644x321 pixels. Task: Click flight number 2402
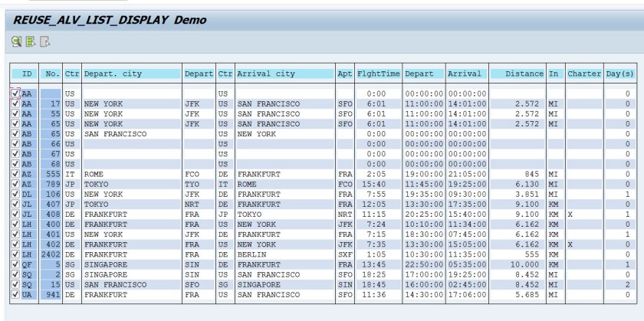click(x=51, y=254)
